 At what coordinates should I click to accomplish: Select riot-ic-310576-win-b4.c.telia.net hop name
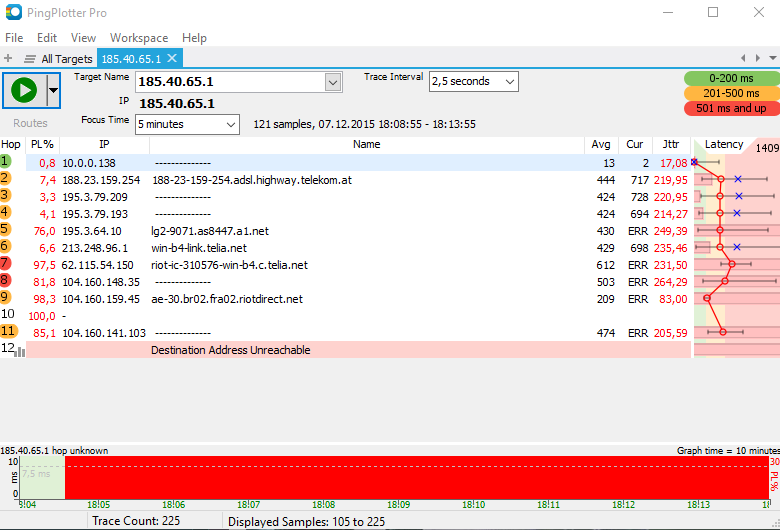point(229,265)
